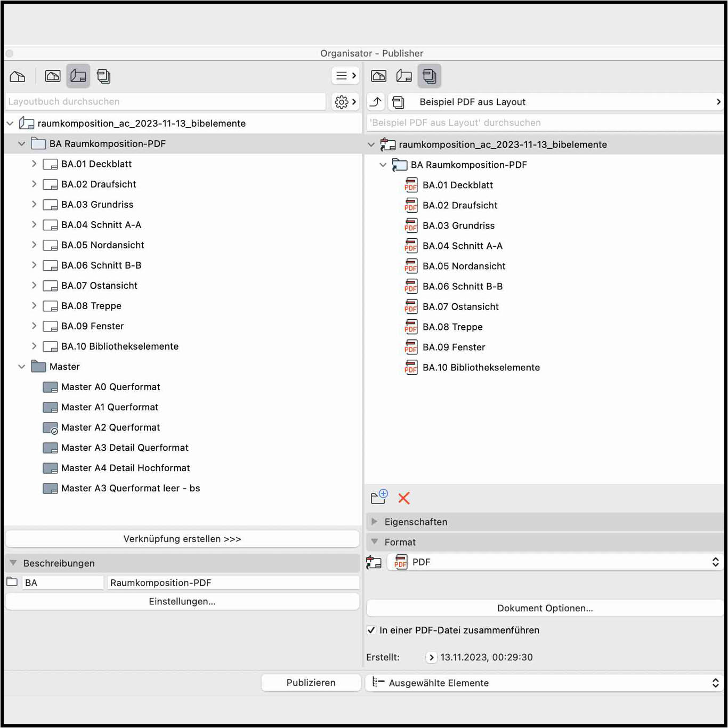Open left panel list options menu
728x728 pixels.
[345, 76]
